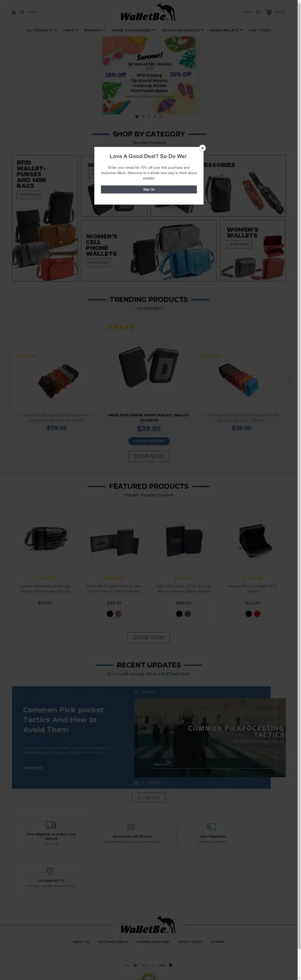Click the Sign Up button in popup
The width and height of the screenshot is (301, 980).
148,189
